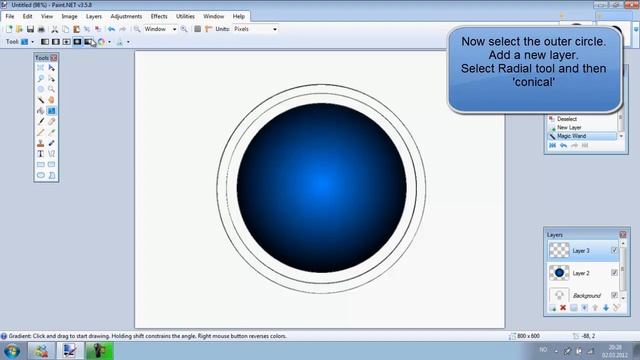This screenshot has width=640, height=360.
Task: Select the Paintbrush tool
Action: 40,122
